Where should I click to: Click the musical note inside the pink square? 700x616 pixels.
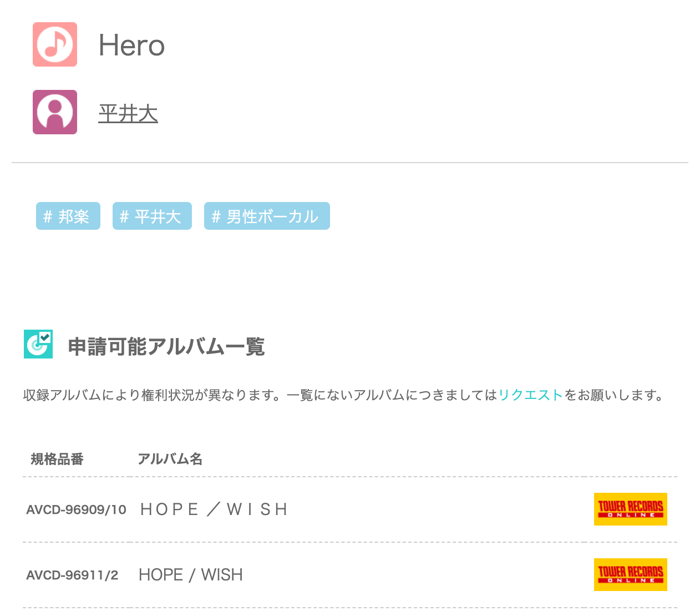pyautogui.click(x=54, y=44)
